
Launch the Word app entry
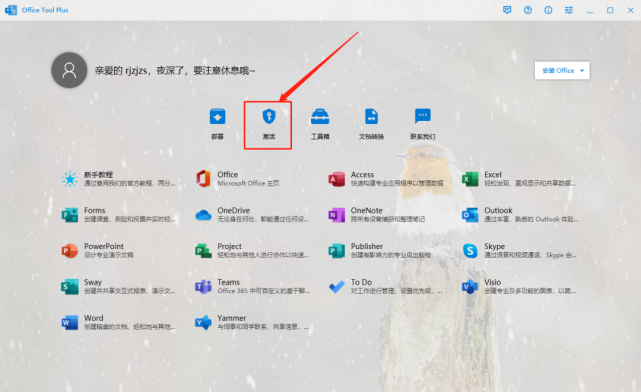119,322
